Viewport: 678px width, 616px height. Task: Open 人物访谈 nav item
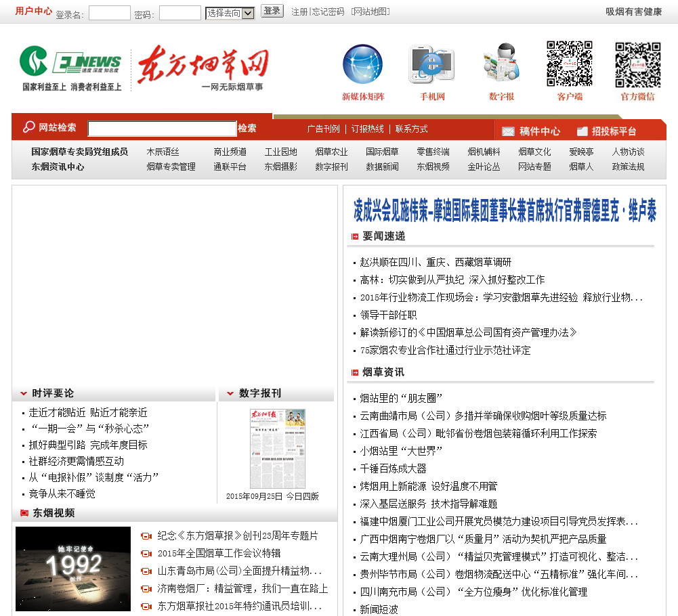pyautogui.click(x=629, y=152)
